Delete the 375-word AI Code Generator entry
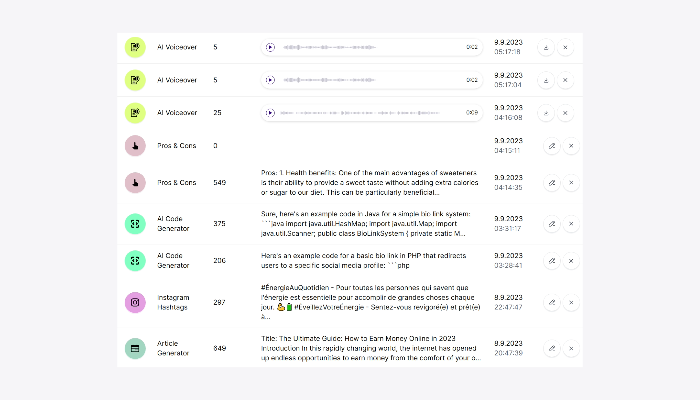700x400 pixels. [x=571, y=224]
